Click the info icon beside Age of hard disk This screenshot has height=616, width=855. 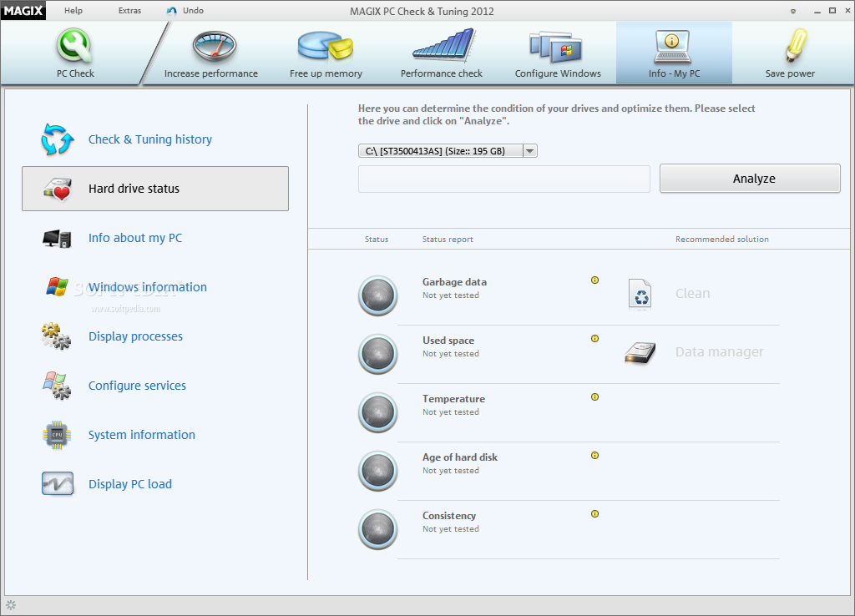tap(594, 455)
